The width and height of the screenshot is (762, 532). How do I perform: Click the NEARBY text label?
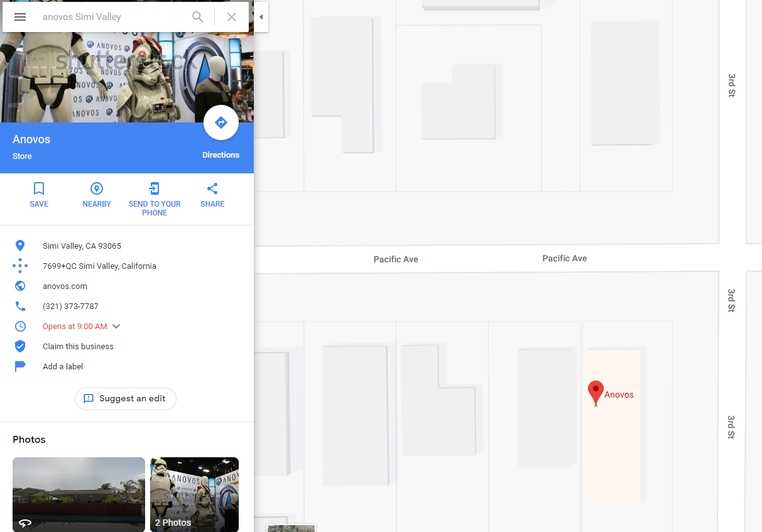[97, 204]
